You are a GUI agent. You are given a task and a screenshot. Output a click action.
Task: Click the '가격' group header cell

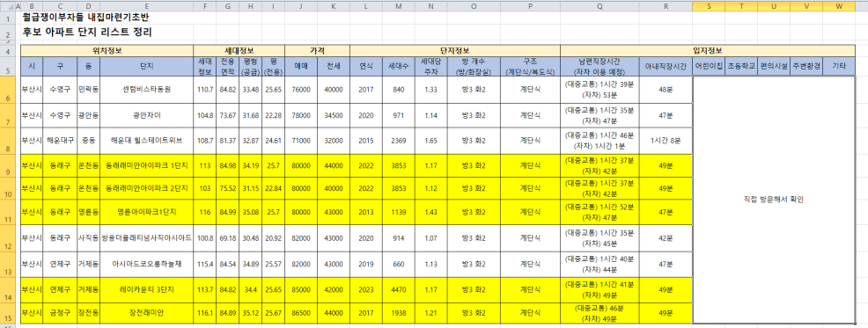317,50
